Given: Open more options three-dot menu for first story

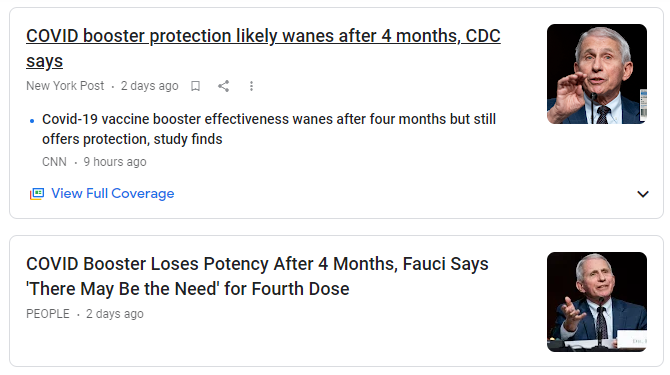Looking at the screenshot, I should [251, 86].
